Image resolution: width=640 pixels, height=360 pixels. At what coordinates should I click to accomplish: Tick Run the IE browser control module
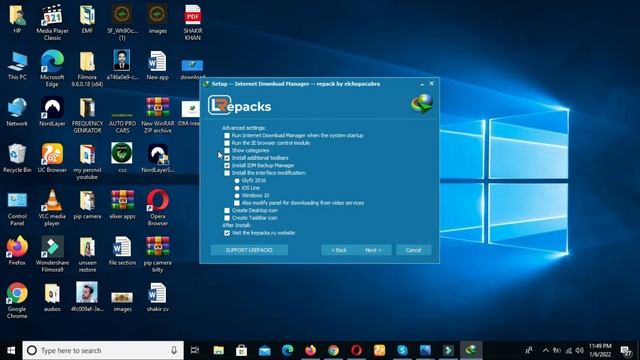(x=227, y=143)
